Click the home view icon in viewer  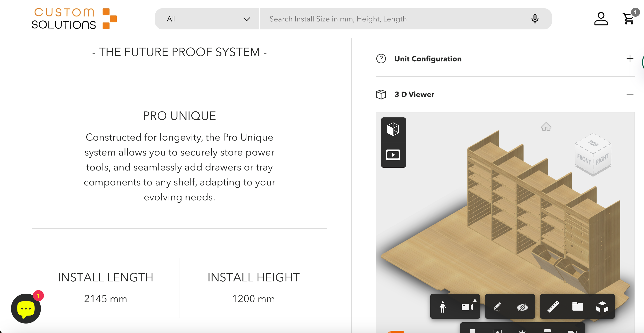tap(546, 127)
